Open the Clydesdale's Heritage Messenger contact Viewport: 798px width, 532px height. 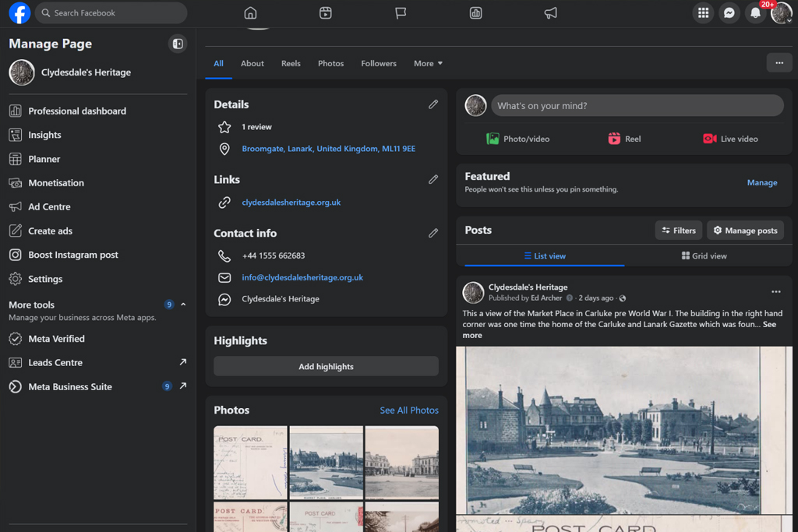(281, 299)
